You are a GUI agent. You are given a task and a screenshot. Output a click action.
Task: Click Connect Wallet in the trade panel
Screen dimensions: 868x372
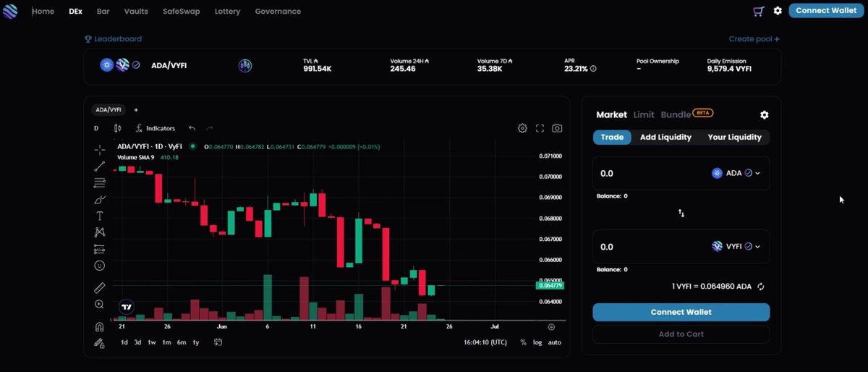coord(681,312)
